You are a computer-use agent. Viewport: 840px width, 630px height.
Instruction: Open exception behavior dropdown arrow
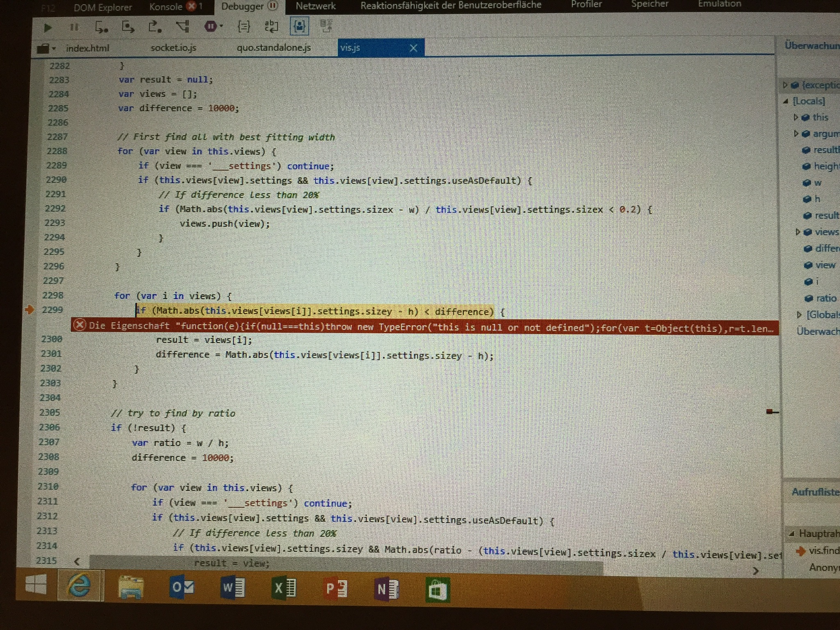(x=221, y=26)
